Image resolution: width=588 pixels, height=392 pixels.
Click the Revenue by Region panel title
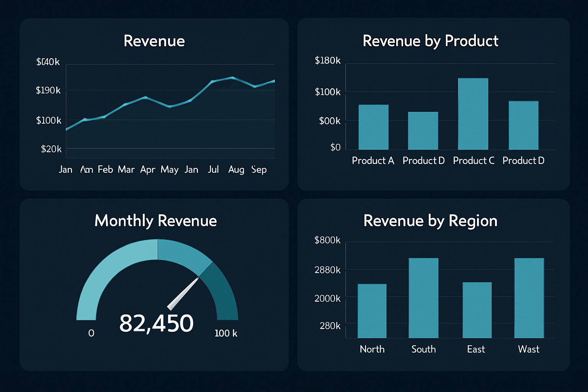tap(430, 221)
